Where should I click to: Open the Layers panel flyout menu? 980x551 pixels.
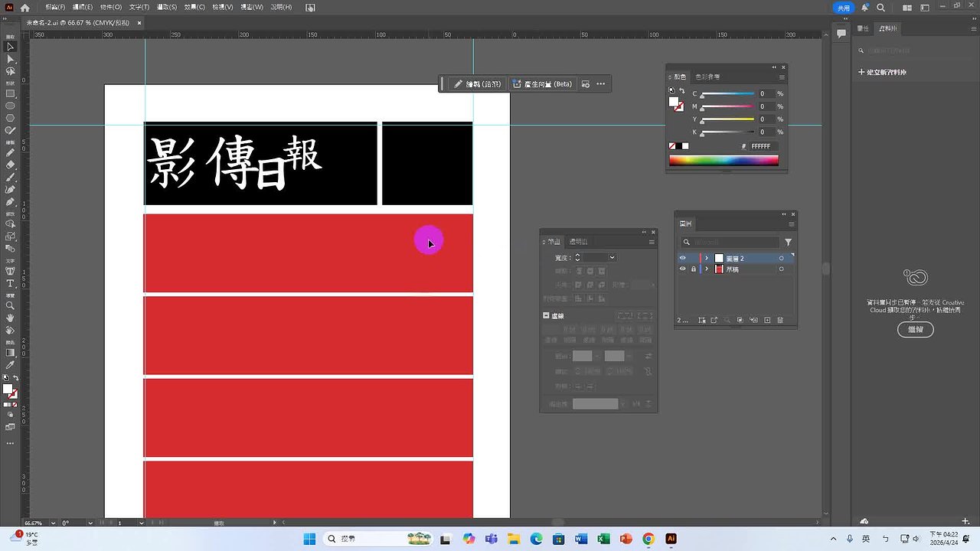tap(791, 223)
